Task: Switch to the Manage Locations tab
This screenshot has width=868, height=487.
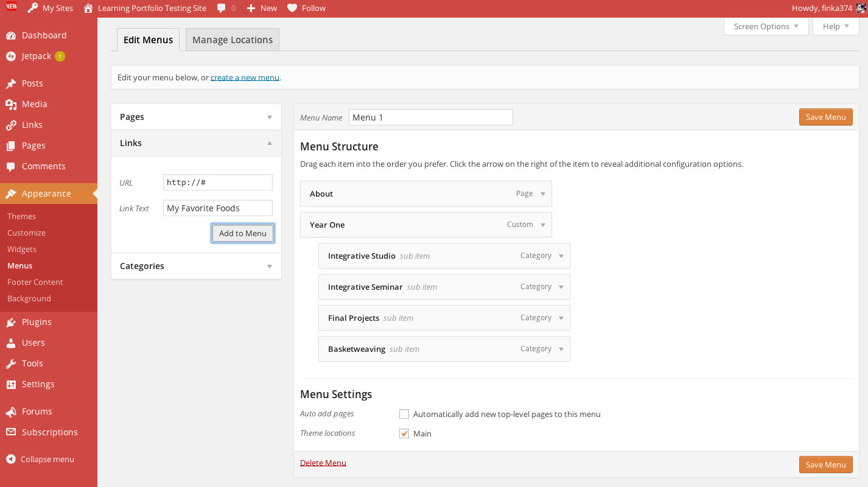Action: point(233,40)
